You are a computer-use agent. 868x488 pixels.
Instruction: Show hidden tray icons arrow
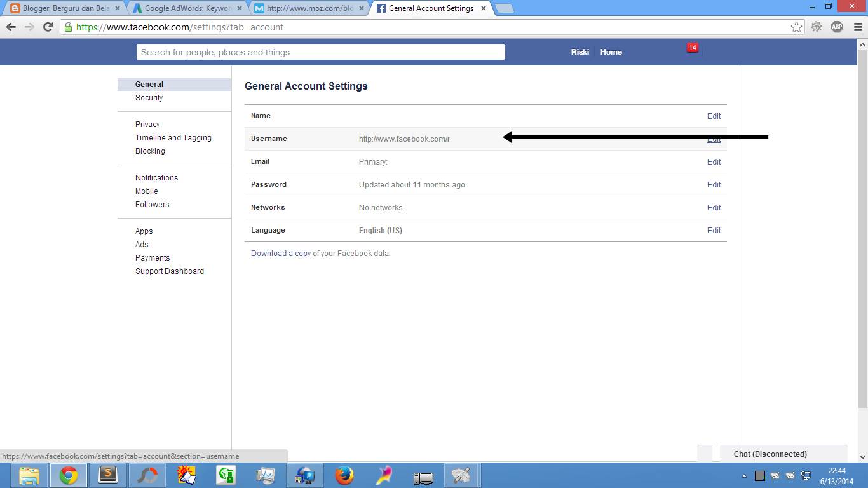[744, 476]
